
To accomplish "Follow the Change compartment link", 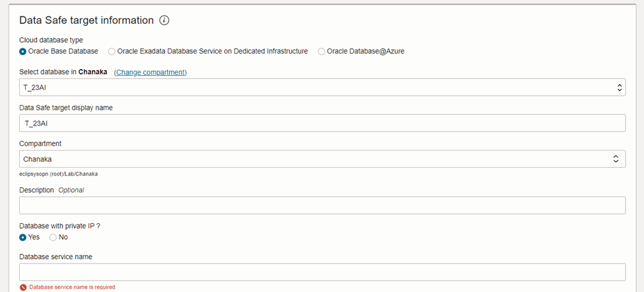I will coord(150,72).
